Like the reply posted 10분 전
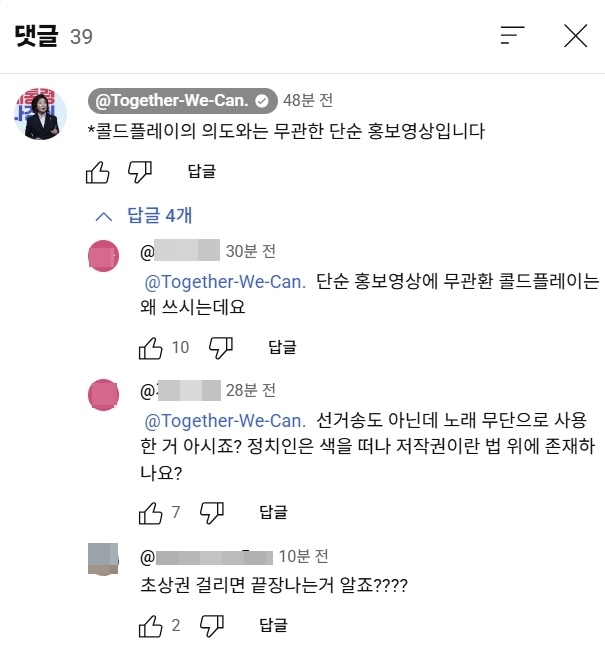Image resolution: width=605 pixels, height=651 pixels. tap(150, 626)
